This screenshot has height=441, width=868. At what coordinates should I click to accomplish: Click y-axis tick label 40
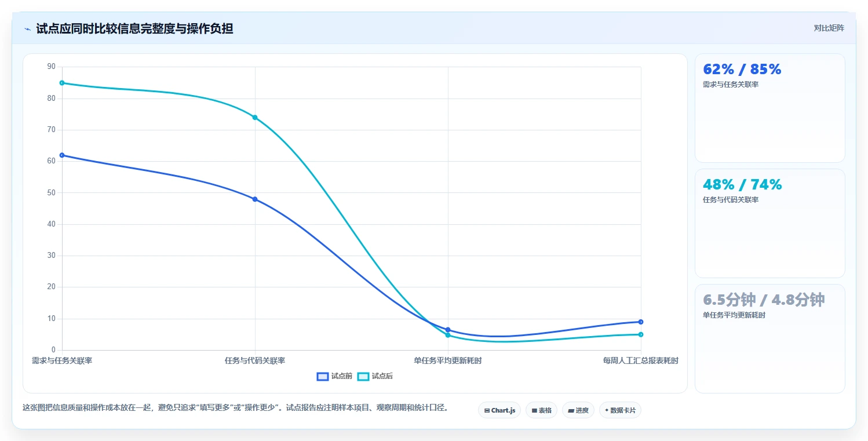coord(52,224)
